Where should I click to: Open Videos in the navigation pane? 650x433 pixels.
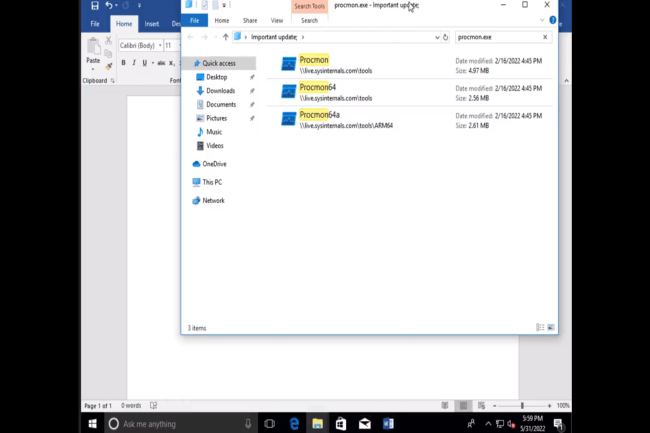(x=215, y=145)
